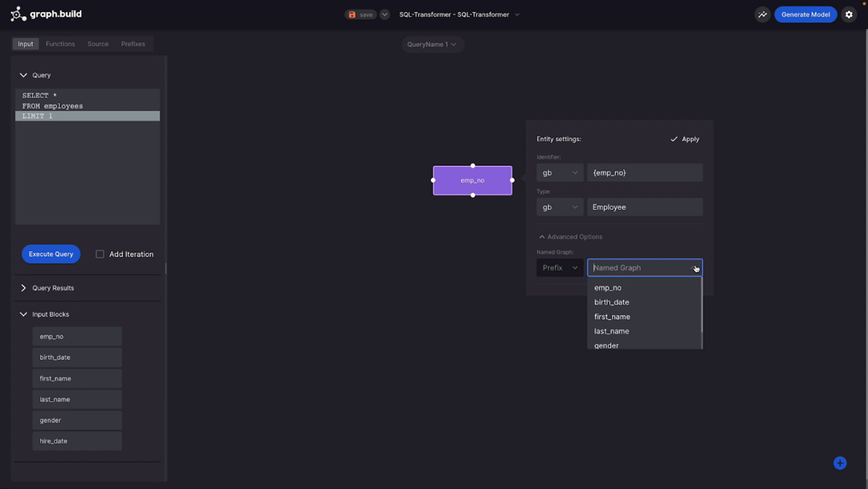Enable the Add Iteration checkbox
Screen dimensions: 868x489
click(99, 254)
